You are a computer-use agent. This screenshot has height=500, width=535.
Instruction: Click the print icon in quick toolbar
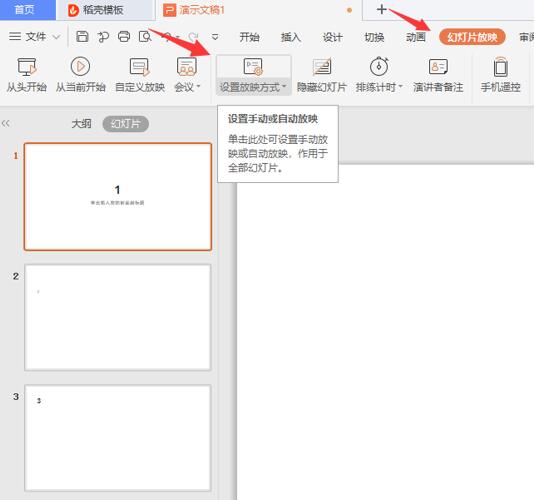[x=124, y=37]
